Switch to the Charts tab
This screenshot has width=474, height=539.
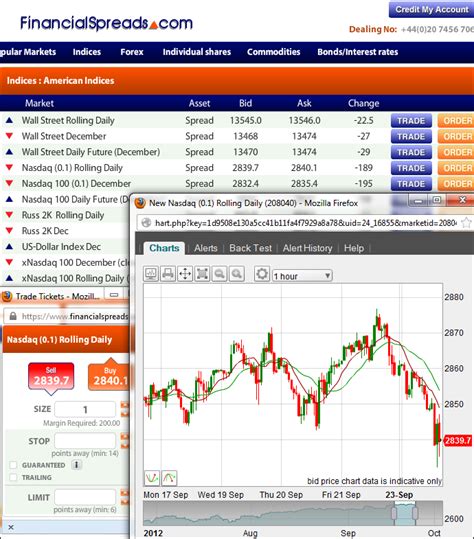coord(164,248)
